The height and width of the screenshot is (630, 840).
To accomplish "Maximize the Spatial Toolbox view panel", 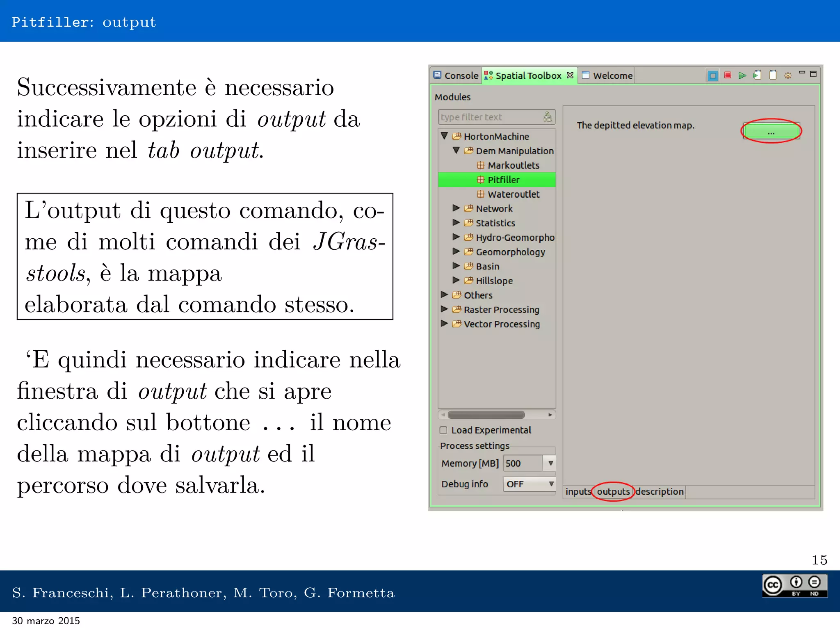I will [813, 74].
